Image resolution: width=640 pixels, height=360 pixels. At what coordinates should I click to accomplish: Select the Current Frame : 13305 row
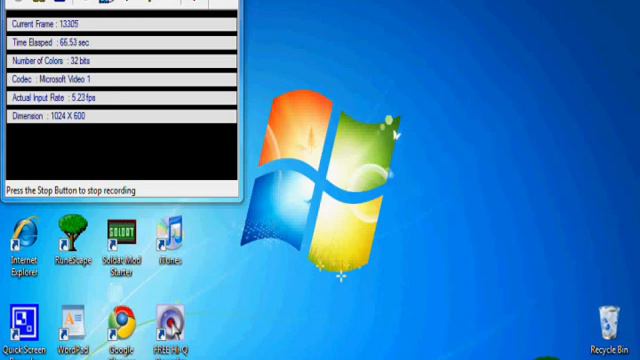coord(121,24)
